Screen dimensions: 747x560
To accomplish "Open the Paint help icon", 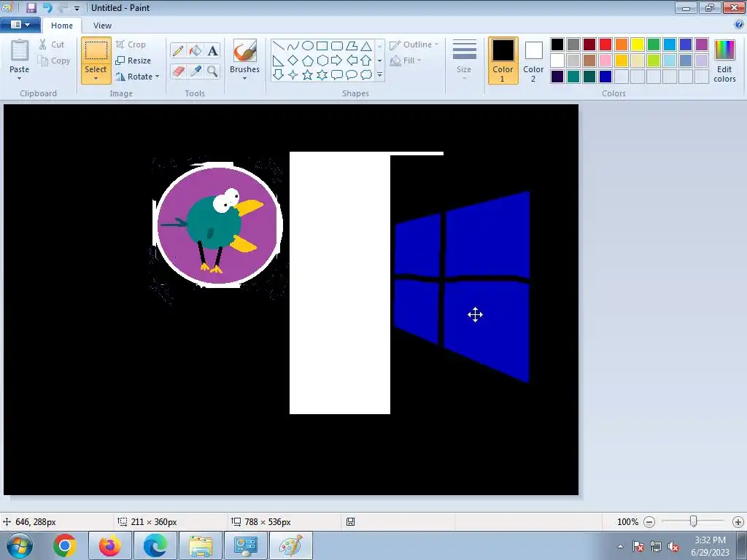I will 739,24.
